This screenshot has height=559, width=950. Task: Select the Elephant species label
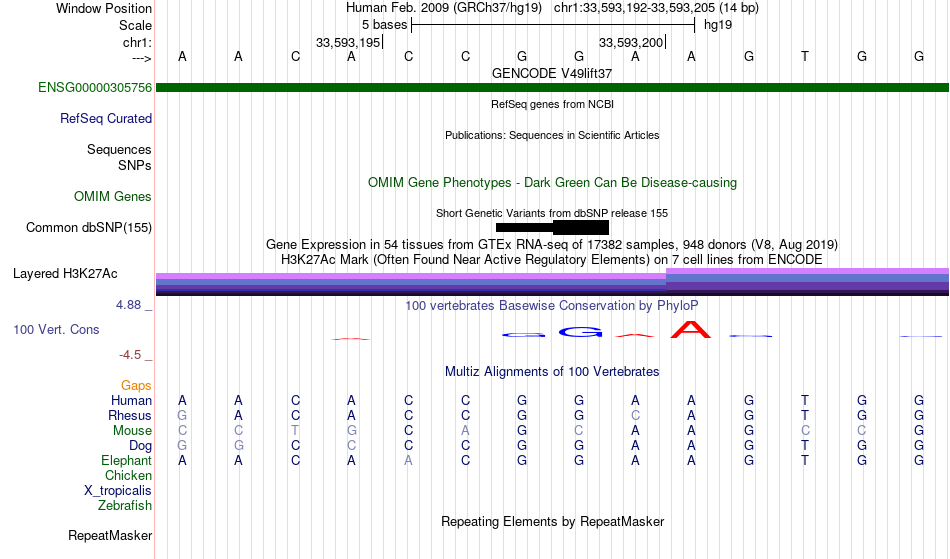(127, 460)
